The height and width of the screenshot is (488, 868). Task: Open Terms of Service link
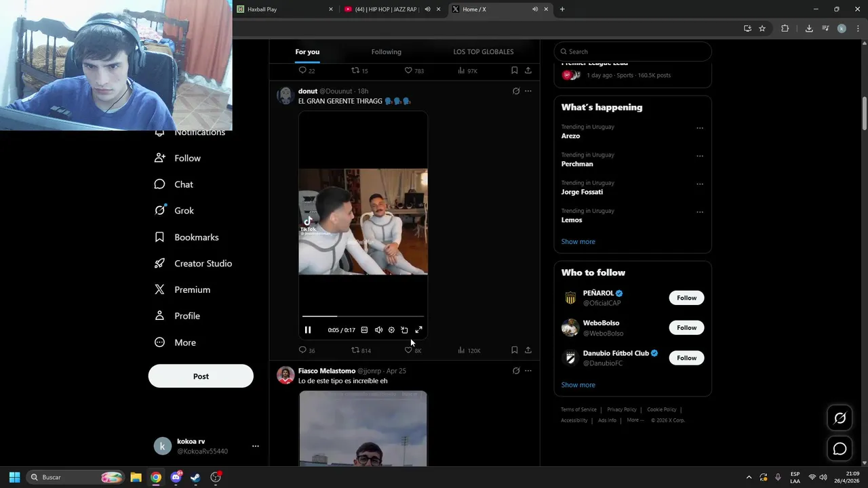[x=578, y=409]
